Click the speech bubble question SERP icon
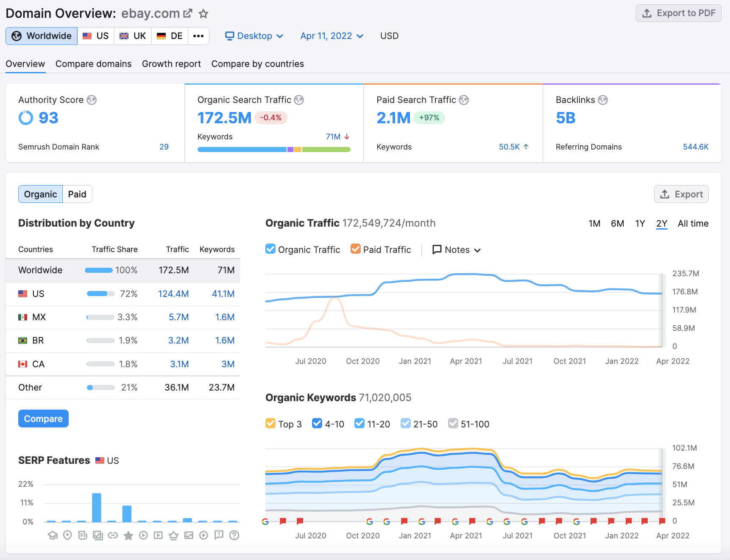This screenshot has width=730, height=560. pos(219,535)
